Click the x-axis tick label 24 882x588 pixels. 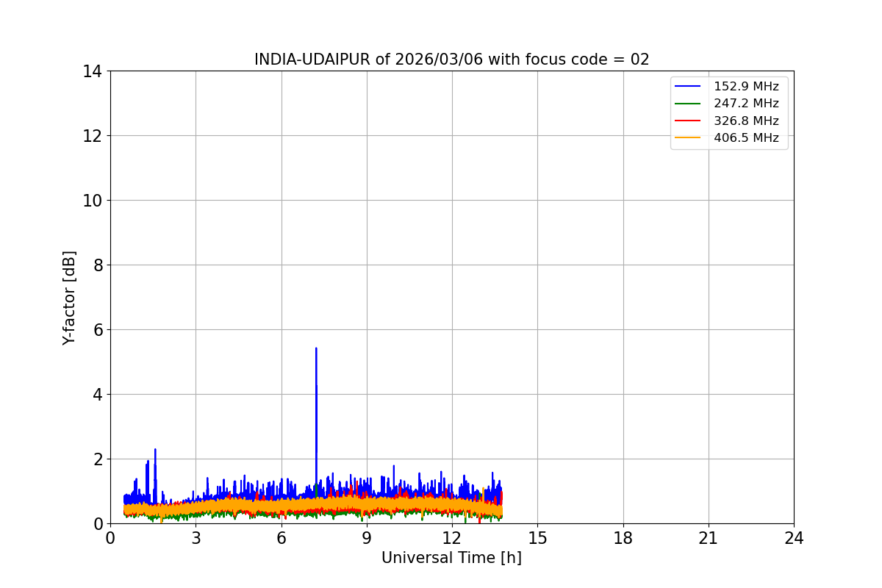pos(793,538)
